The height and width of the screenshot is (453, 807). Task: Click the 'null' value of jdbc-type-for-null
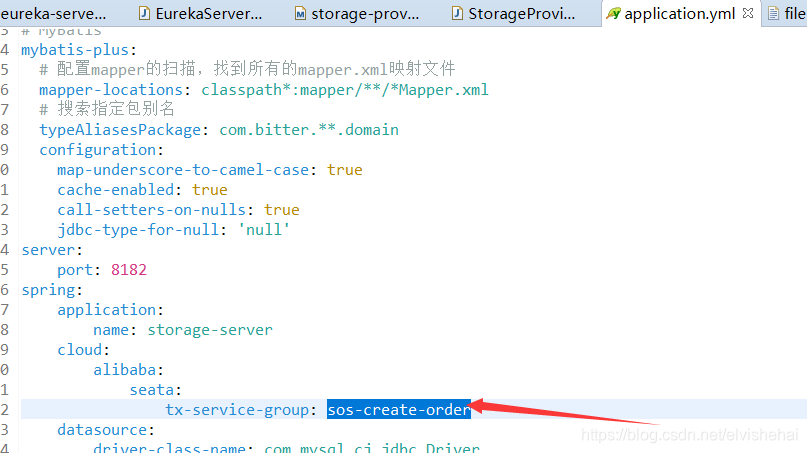(264, 230)
